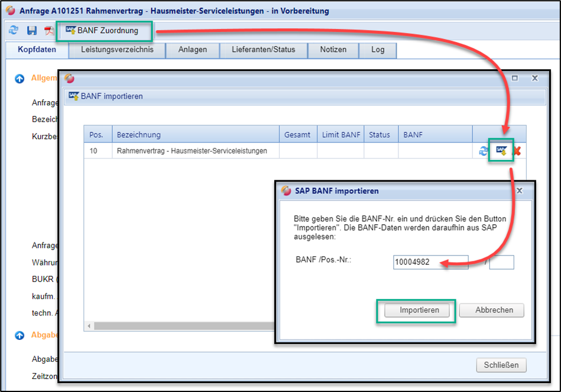Screen dimensions: 561x392
Task: Click Schließen button at bottom
Action: [501, 365]
